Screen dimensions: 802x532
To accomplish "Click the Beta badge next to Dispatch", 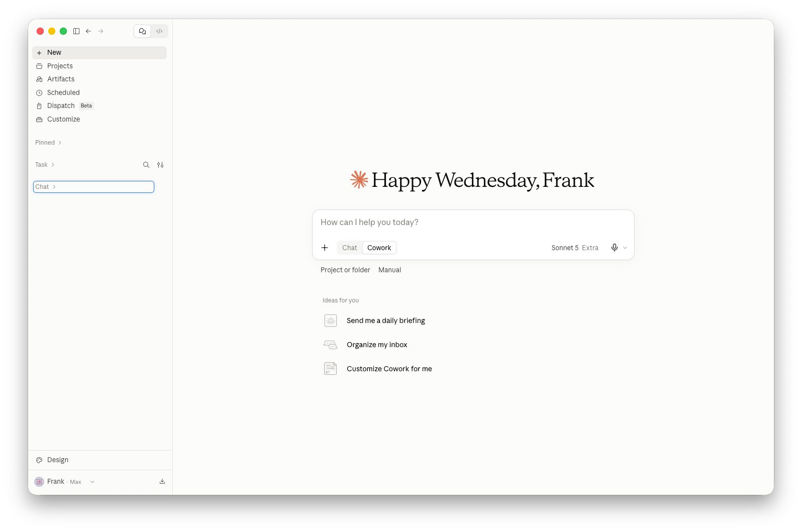I will pos(86,106).
